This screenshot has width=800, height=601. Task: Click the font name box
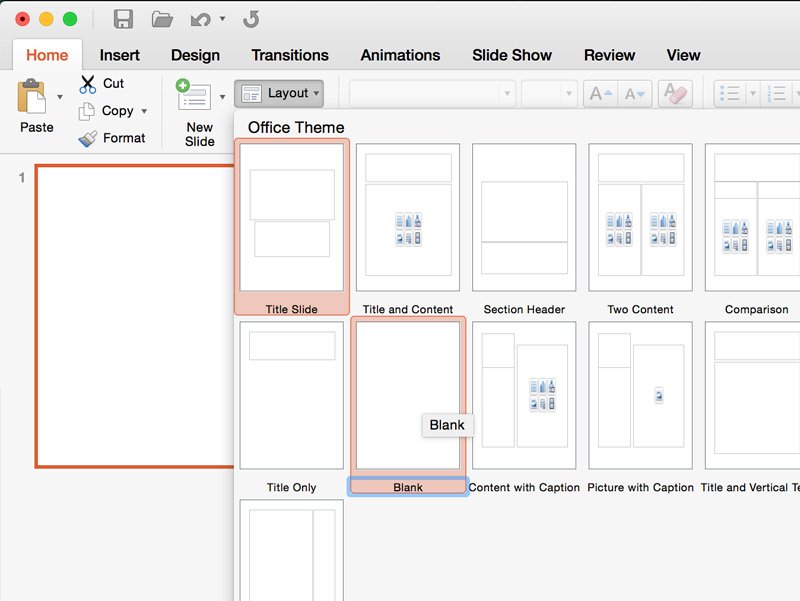[x=432, y=93]
